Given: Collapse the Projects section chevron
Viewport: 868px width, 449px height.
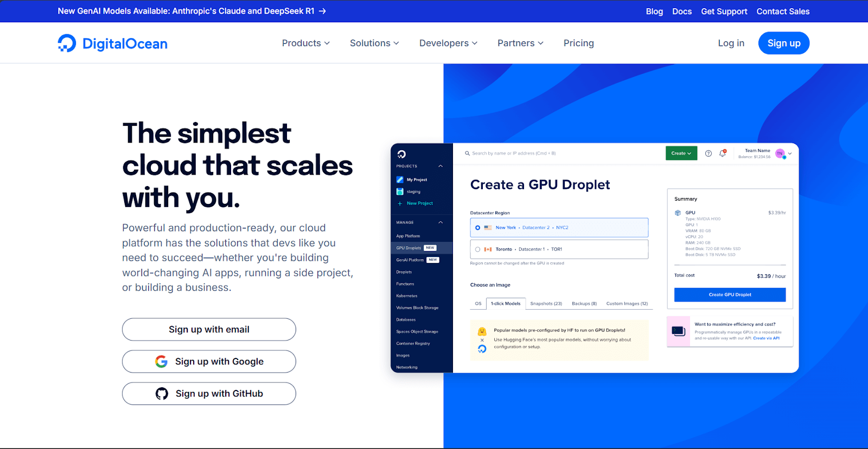Looking at the screenshot, I should (441, 166).
